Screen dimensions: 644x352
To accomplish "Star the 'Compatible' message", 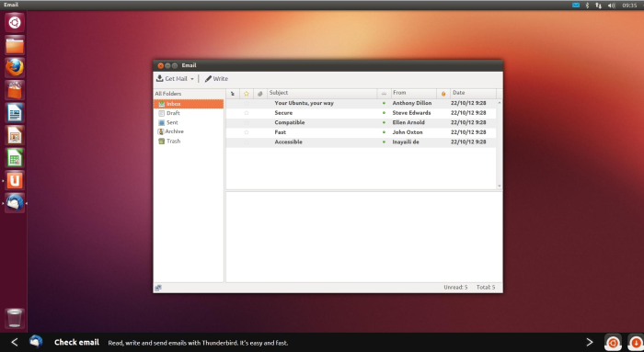I will tap(247, 122).
